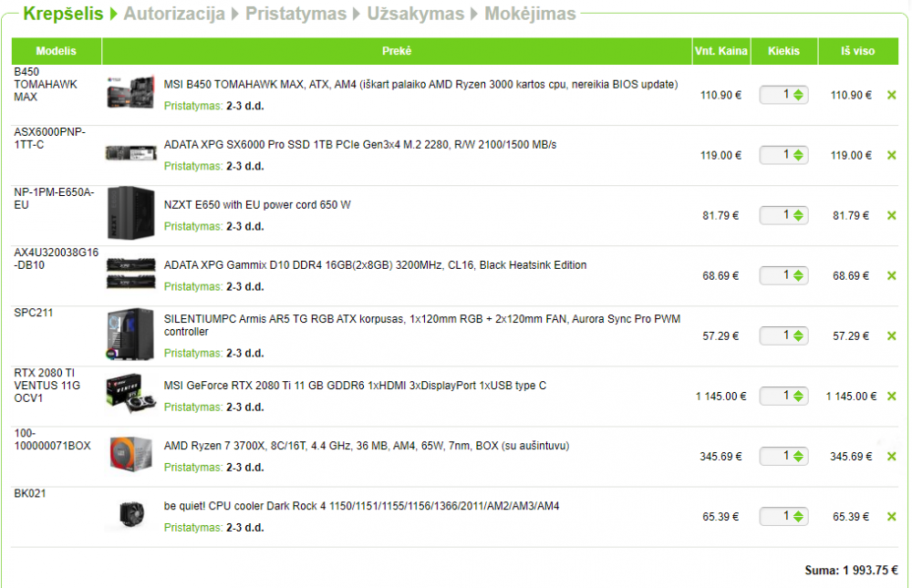Image resolution: width=912 pixels, height=588 pixels.
Task: Open be quiet! Dark Rock 4 cooler thumbnail
Action: click(131, 514)
